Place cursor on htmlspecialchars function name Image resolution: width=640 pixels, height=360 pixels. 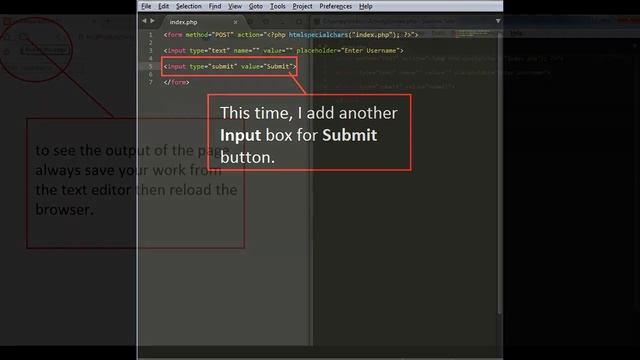pos(318,35)
